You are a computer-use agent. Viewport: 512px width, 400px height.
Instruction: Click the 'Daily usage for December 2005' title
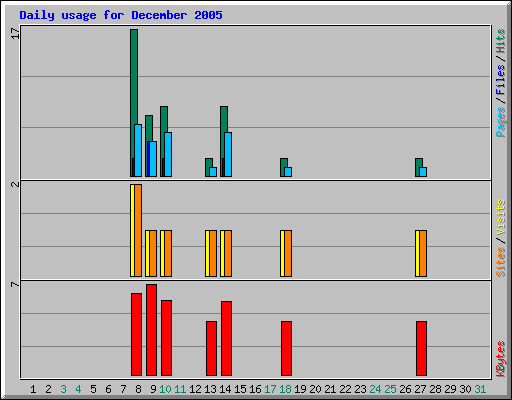point(121,15)
